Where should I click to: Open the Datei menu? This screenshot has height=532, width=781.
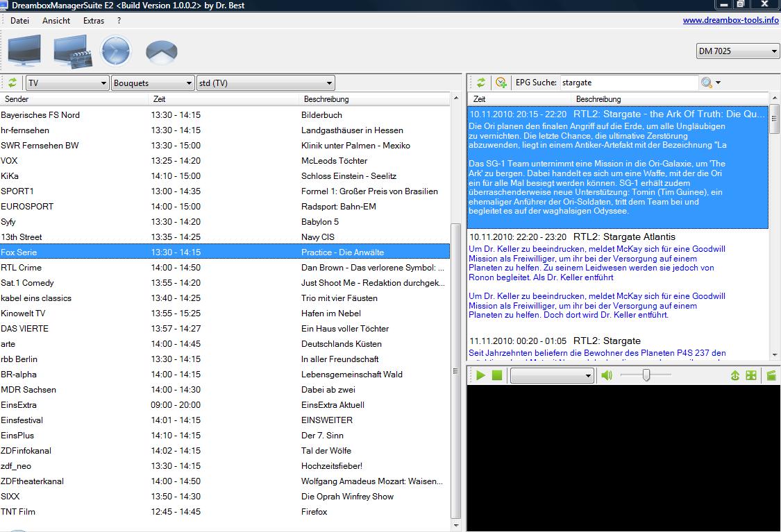pyautogui.click(x=19, y=21)
